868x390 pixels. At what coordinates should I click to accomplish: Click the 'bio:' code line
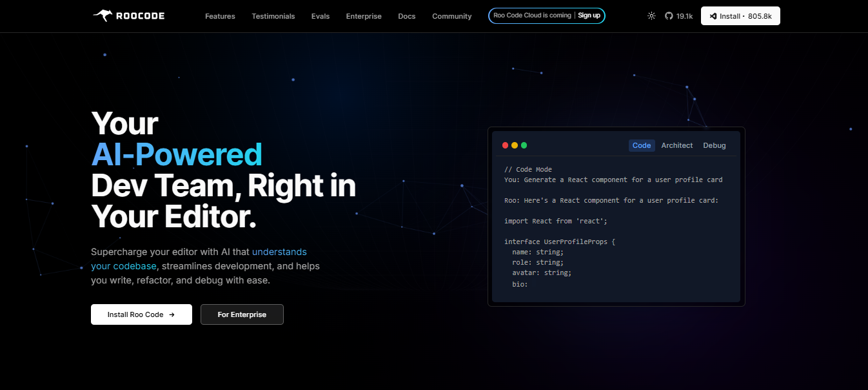tap(520, 284)
